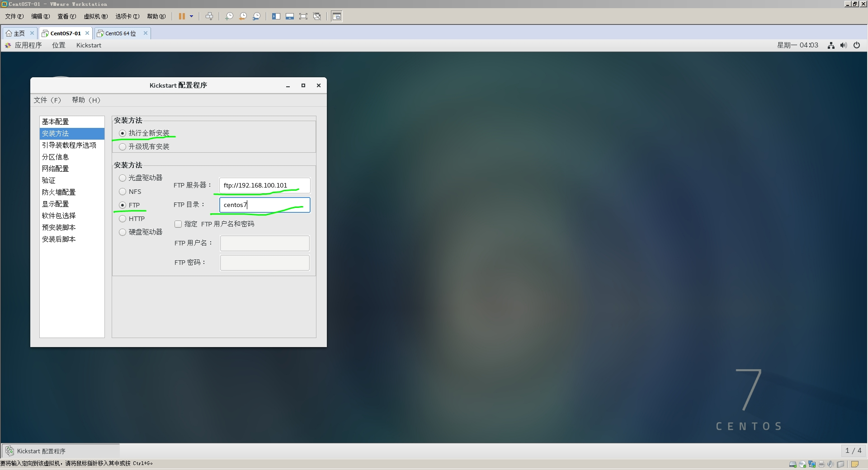Screen dimensions: 868x470
Task: Open the GNOME 位置 menu
Action: (x=59, y=45)
